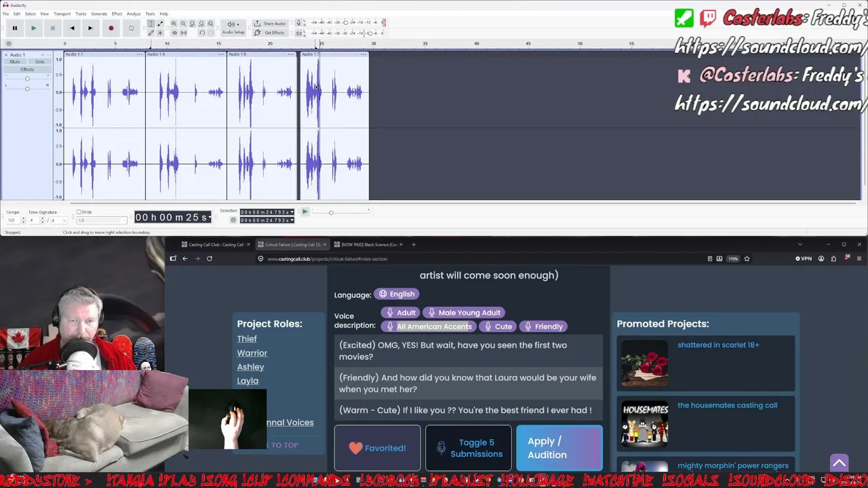Select the Selection (I-beam) tool

click(151, 24)
